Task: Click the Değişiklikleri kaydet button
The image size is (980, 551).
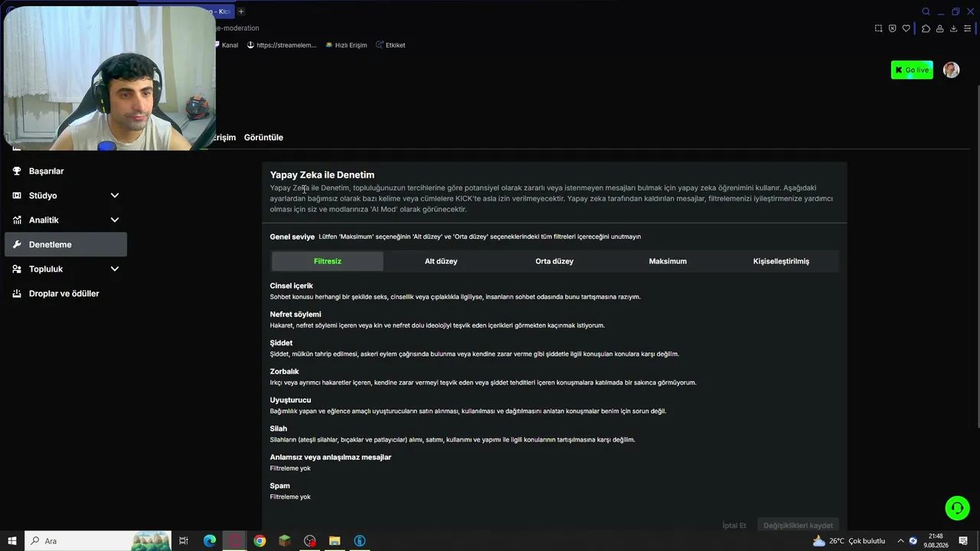Action: pos(798,526)
